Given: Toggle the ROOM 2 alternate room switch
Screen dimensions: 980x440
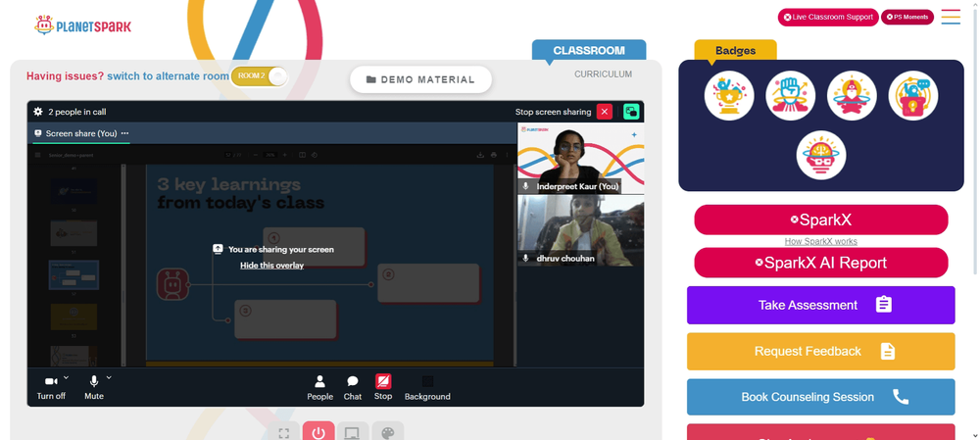Looking at the screenshot, I should coord(260,76).
